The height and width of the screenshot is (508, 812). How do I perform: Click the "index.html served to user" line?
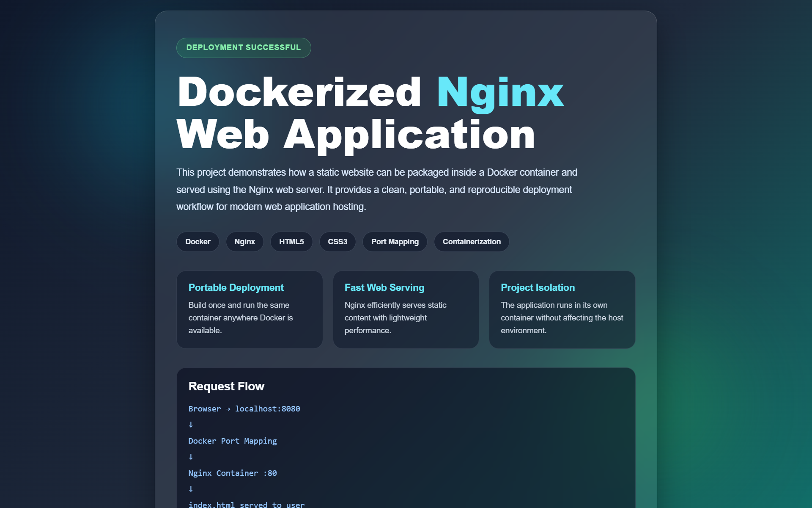[247, 505]
